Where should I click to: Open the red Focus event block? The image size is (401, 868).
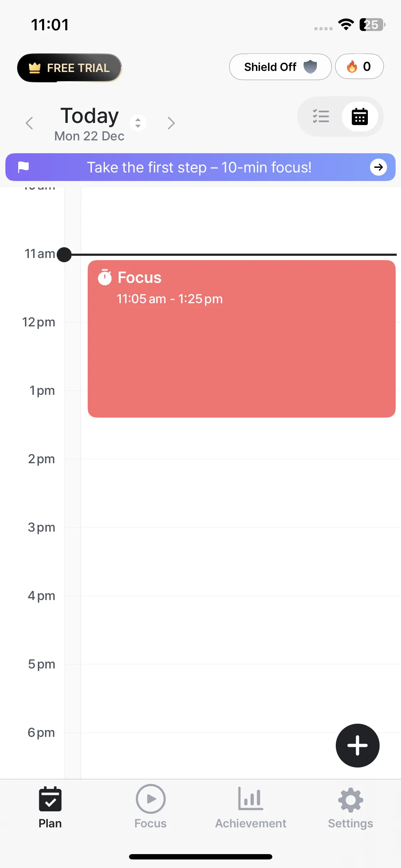point(241,353)
